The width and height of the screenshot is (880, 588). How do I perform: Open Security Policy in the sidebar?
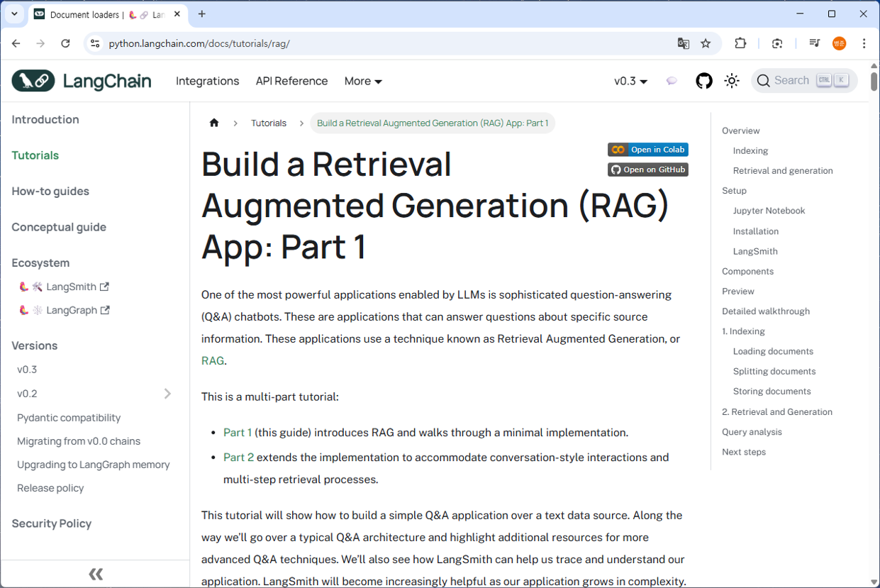tap(52, 523)
